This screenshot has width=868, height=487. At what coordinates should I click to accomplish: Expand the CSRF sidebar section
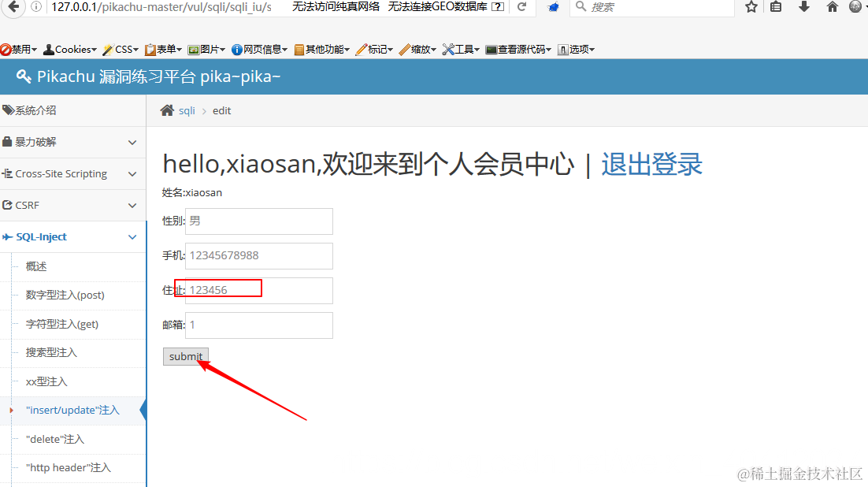(x=72, y=205)
